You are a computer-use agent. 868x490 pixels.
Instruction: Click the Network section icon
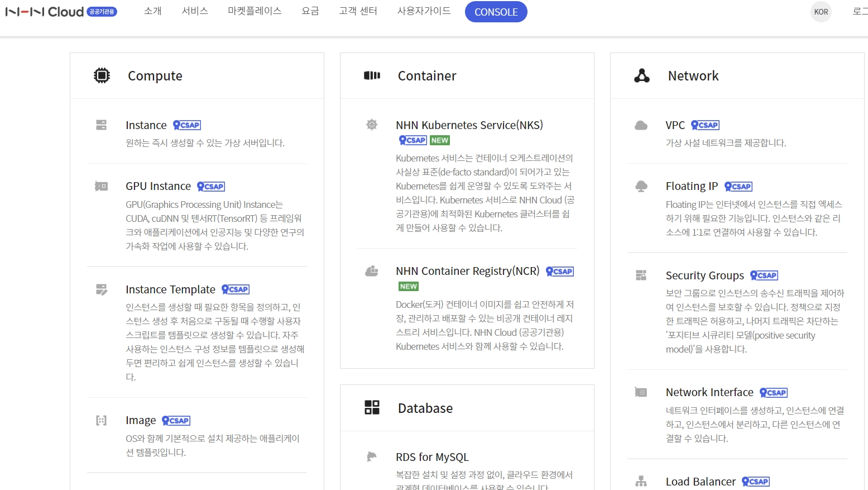tap(642, 75)
